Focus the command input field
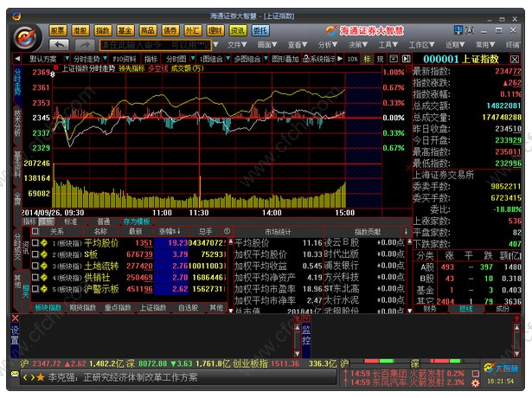This screenshot has height=398, width=532. point(156,45)
